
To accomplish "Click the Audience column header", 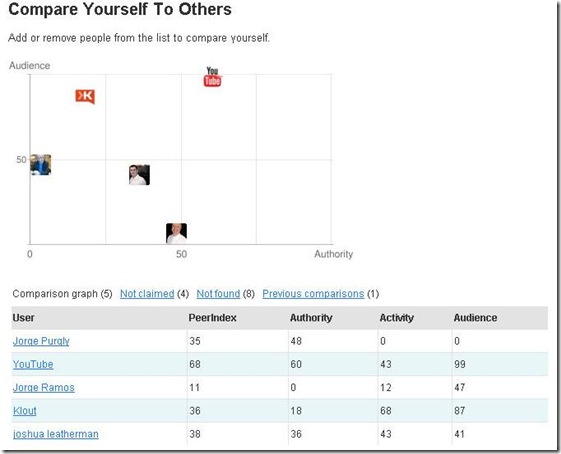I will (x=475, y=318).
